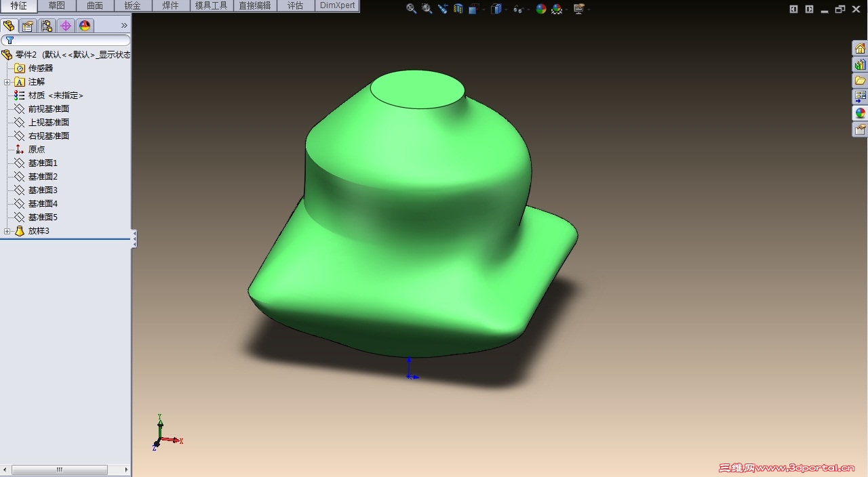
Task: Open Appearances and Scenes icon in task pane
Action: [860, 113]
